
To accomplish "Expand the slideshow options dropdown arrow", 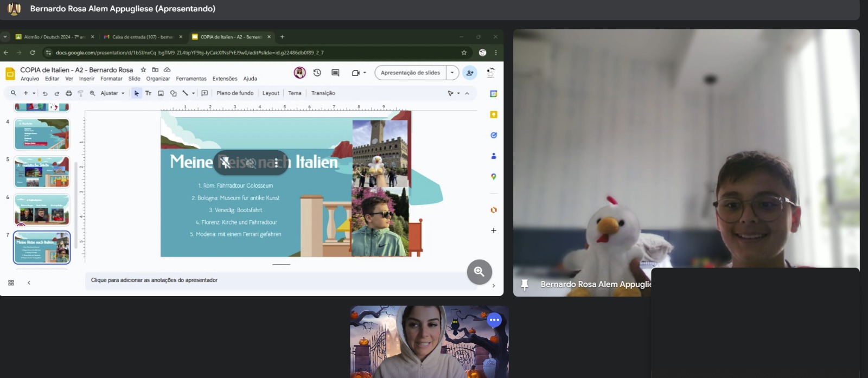I will point(452,73).
